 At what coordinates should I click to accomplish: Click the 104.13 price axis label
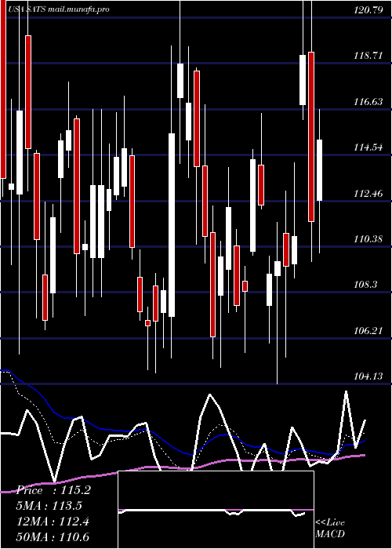368,376
